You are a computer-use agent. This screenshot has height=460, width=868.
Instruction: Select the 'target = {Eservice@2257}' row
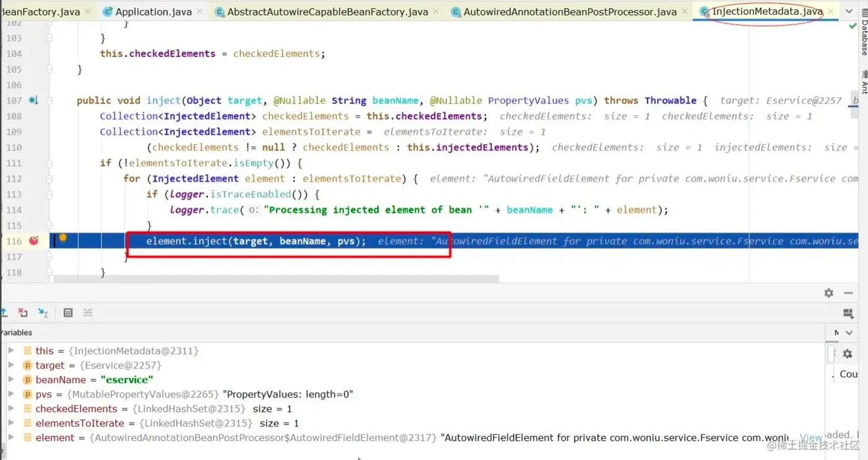[412, 365]
